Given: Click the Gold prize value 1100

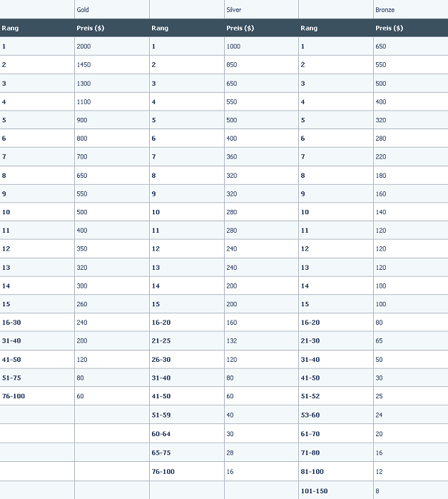Looking at the screenshot, I should 83,102.
